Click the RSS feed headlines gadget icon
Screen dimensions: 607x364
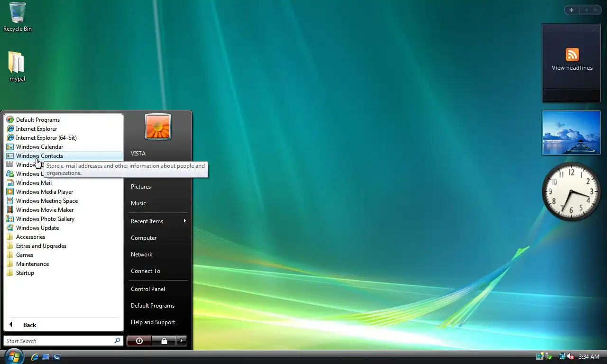point(572,55)
